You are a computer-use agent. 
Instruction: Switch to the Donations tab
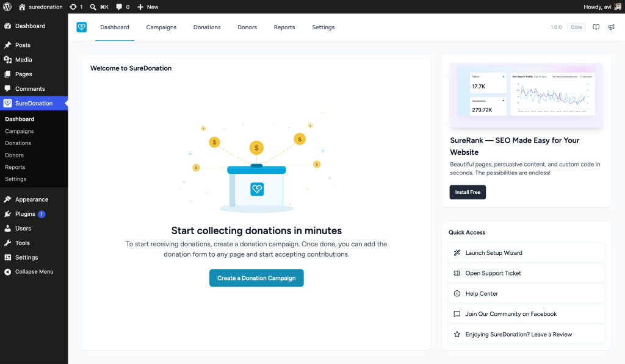click(207, 27)
